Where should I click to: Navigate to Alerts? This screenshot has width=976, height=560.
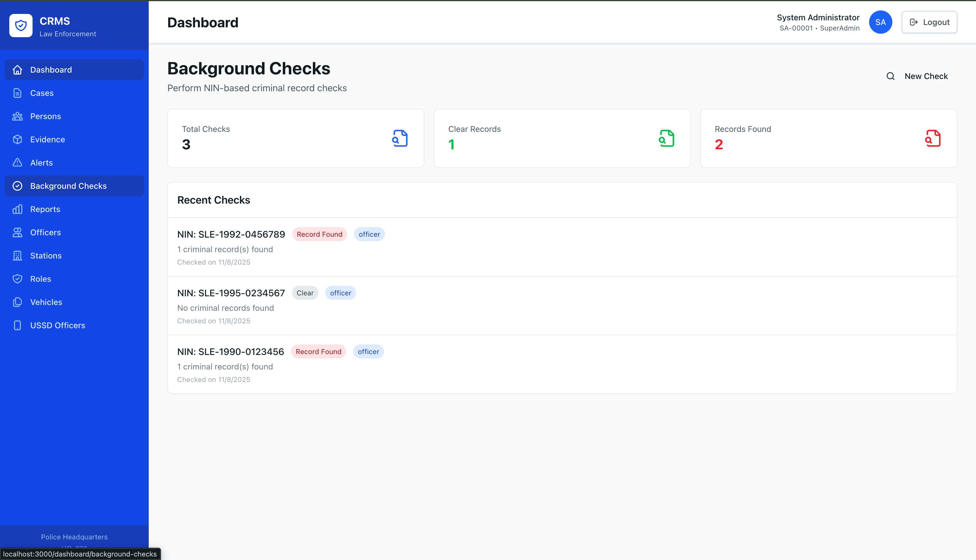74,163
